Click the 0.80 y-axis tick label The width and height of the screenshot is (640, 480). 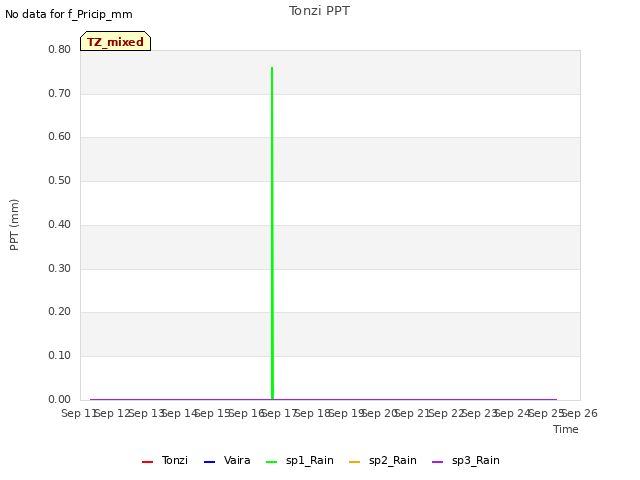coord(60,49)
